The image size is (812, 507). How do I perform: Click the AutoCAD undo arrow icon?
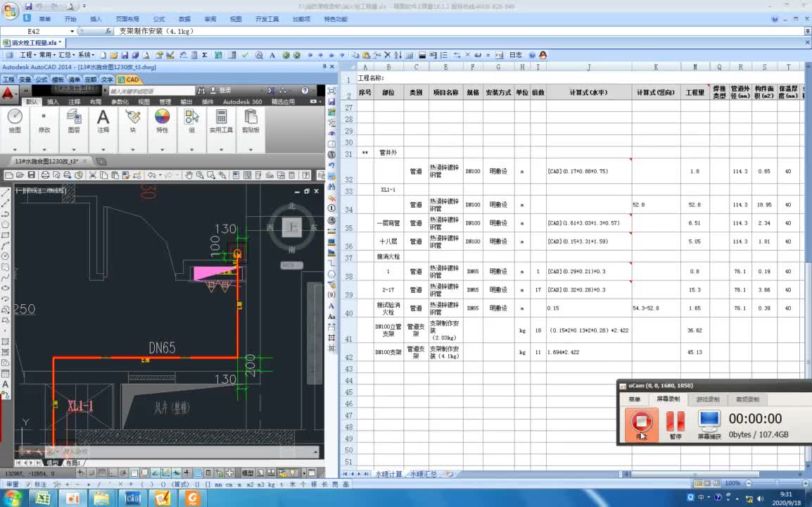coord(151,175)
